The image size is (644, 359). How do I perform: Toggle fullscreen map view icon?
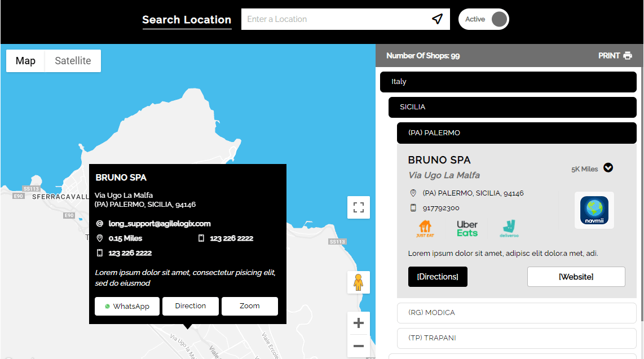click(359, 207)
